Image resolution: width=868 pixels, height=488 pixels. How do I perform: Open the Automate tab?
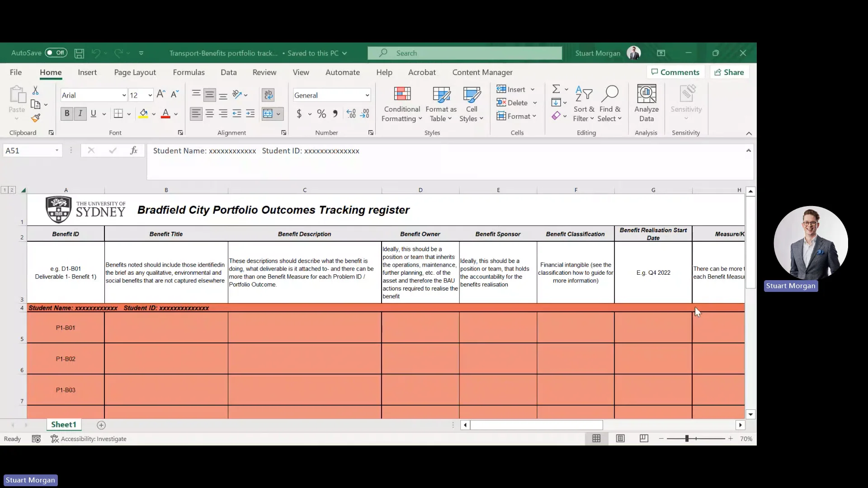[x=342, y=72]
